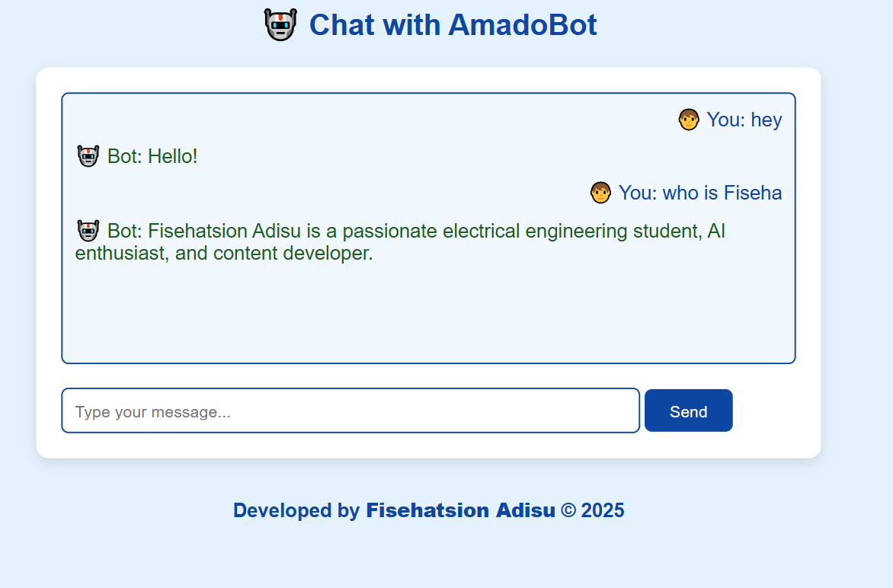Click the AmadoBot robot emoji above the chat box
Viewport: 893px width, 588px height.
coord(280,24)
